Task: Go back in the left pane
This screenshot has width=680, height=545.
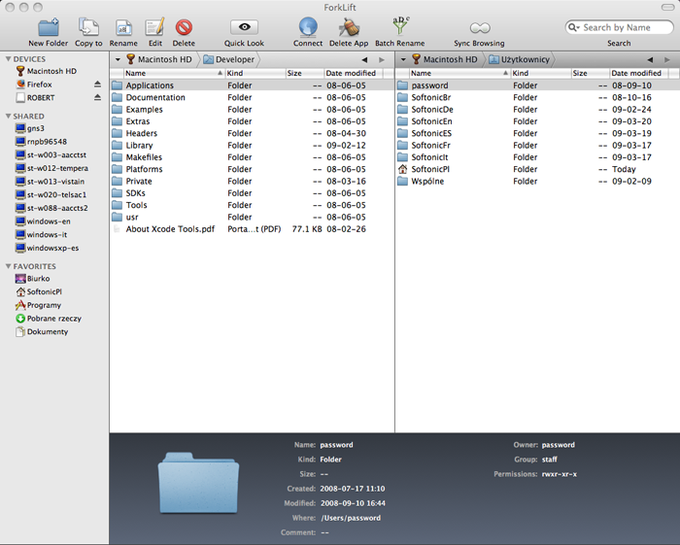Action: 364,60
